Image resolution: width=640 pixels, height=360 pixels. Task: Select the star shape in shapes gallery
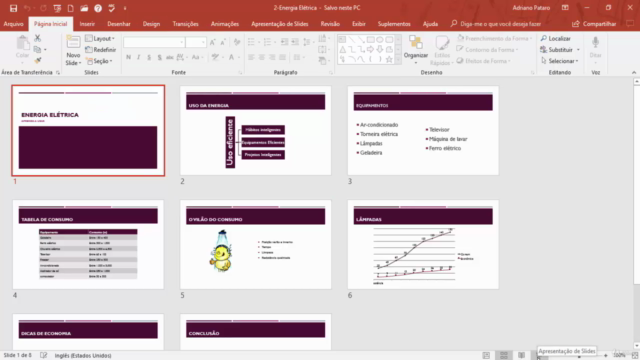click(389, 59)
